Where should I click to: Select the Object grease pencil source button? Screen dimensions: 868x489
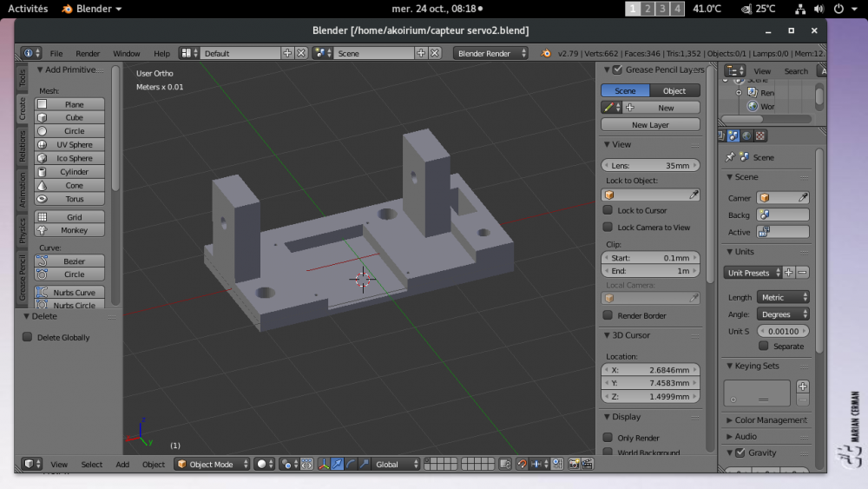(x=674, y=90)
